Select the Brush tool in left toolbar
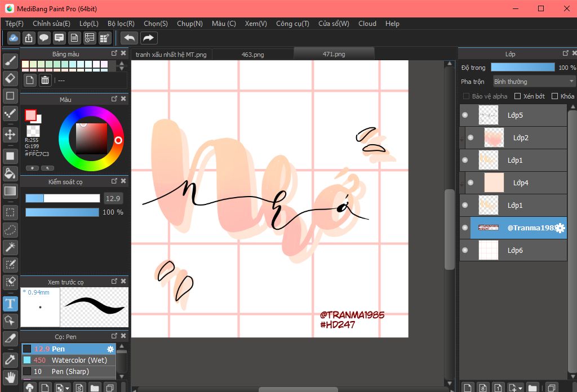The image size is (577, 392). (10, 61)
